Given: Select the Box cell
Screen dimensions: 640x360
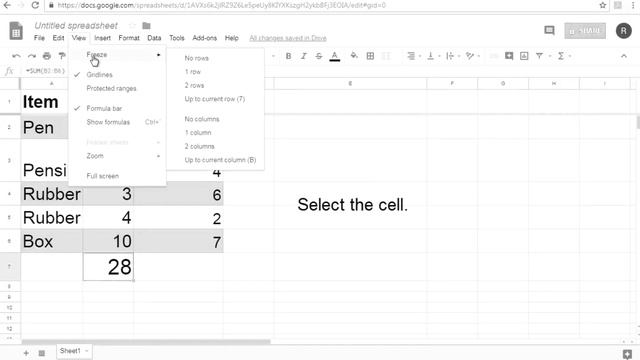Looking at the screenshot, I should (x=51, y=241).
